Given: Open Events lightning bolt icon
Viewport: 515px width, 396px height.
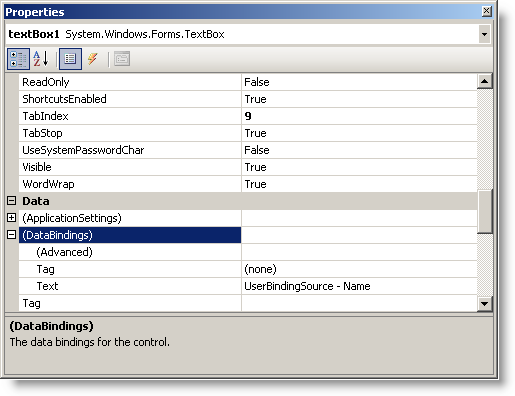Looking at the screenshot, I should (x=93, y=59).
